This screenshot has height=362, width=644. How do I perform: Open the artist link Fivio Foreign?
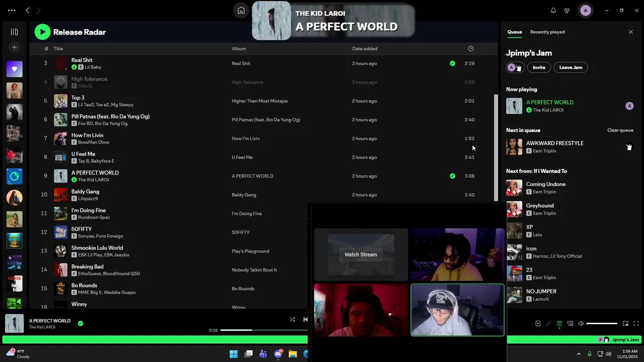point(110,236)
